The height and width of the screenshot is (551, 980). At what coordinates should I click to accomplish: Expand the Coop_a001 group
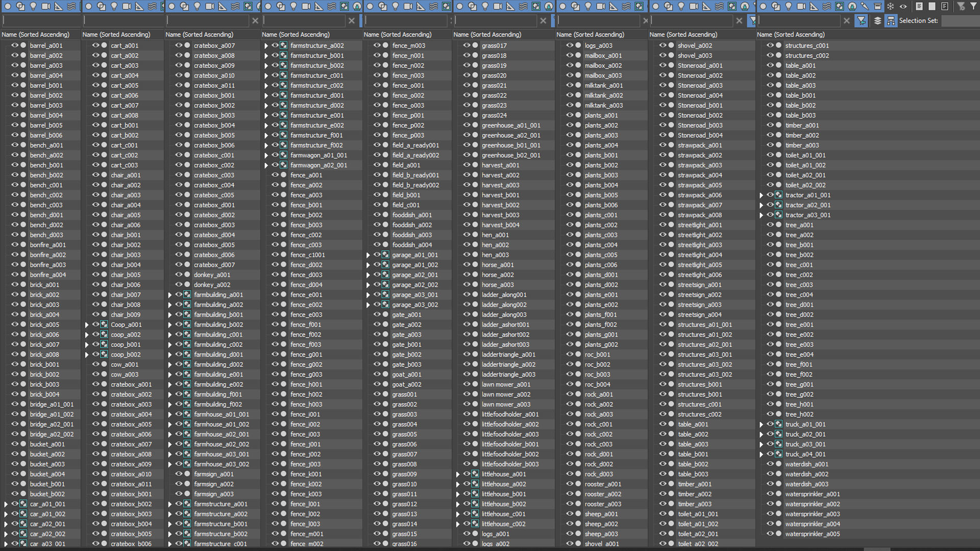(87, 325)
